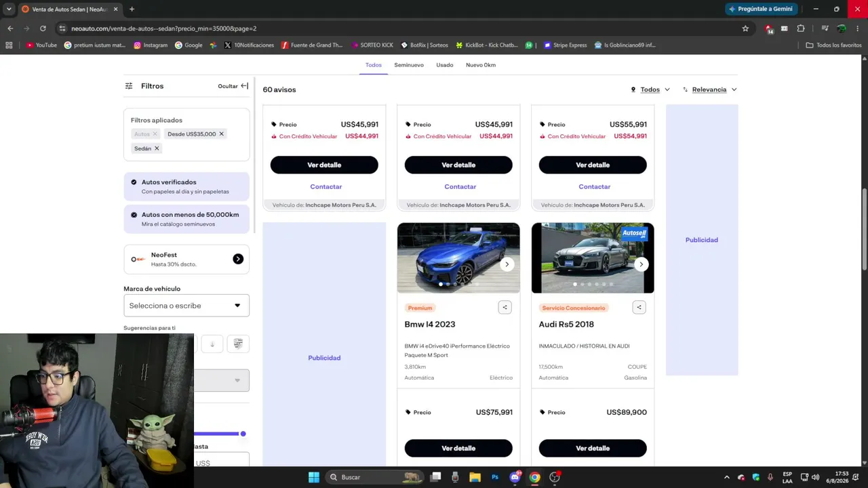The width and height of the screenshot is (868, 488).
Task: Open Chrome from the taskbar
Action: coord(535,477)
